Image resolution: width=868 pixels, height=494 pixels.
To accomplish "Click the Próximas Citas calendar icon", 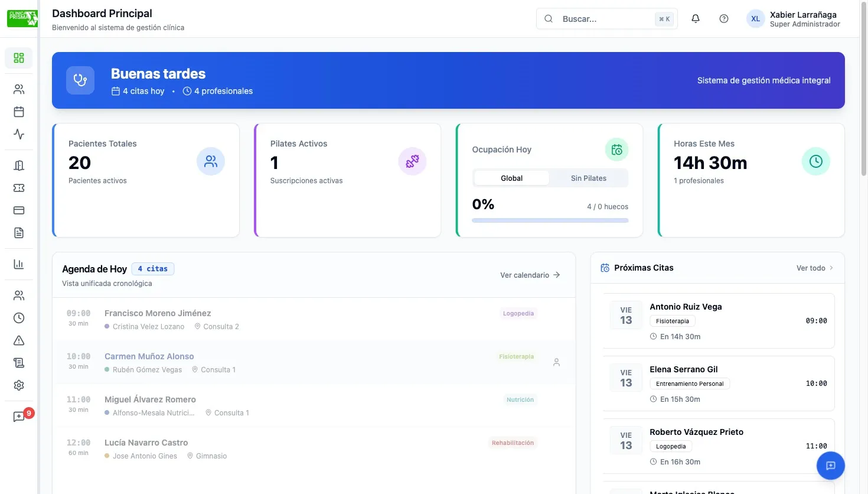I will point(605,268).
